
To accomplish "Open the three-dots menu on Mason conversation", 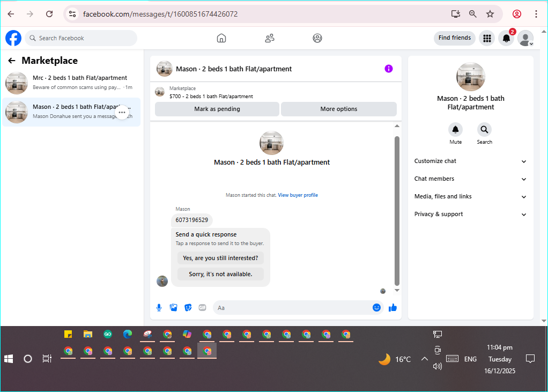I will click(x=122, y=113).
